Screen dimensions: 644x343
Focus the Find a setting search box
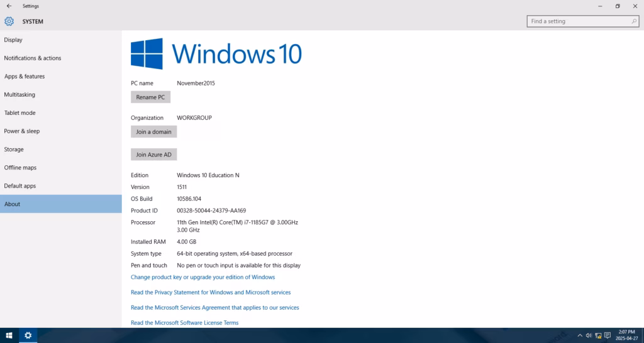(x=582, y=21)
